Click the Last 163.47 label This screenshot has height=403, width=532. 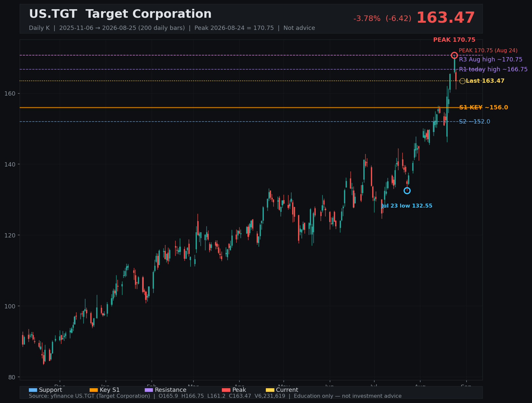pos(485,81)
